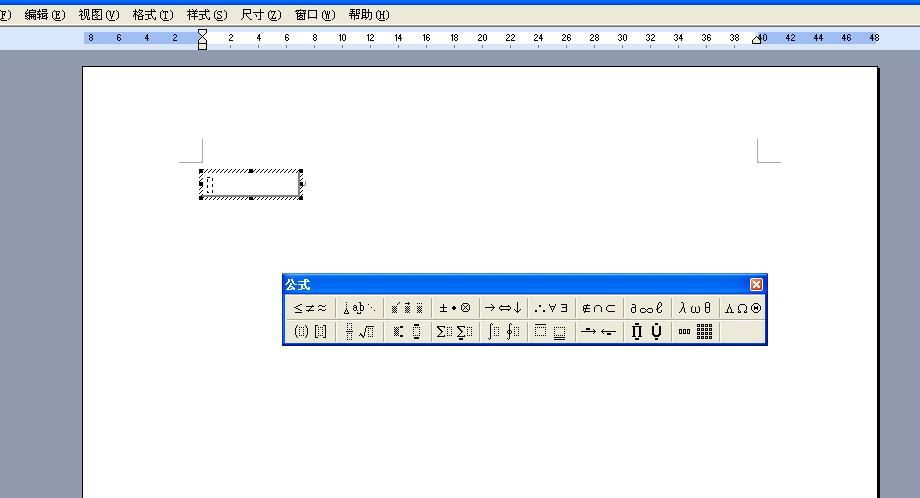Viewport: 920px width, 498px height.
Task: Open the integral templates palette (∫)
Action: [503, 331]
